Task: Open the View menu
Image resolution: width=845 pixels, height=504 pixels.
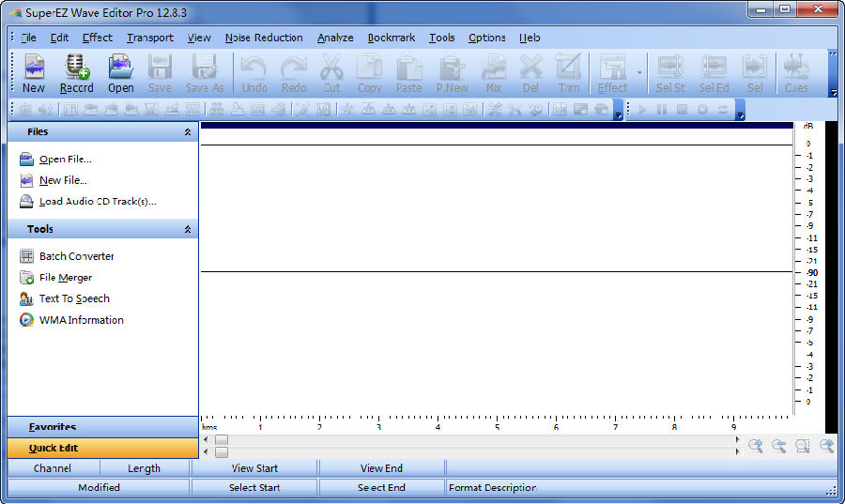Action: (x=199, y=38)
